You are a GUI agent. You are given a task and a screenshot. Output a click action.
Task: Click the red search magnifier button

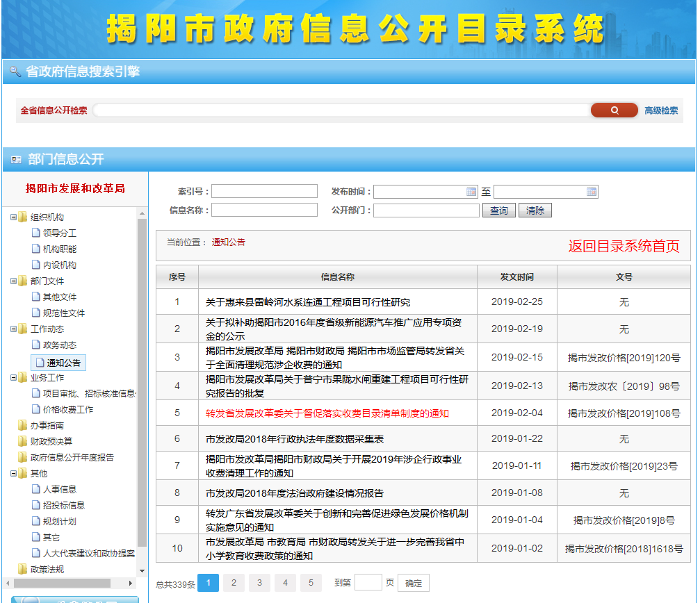tap(614, 110)
